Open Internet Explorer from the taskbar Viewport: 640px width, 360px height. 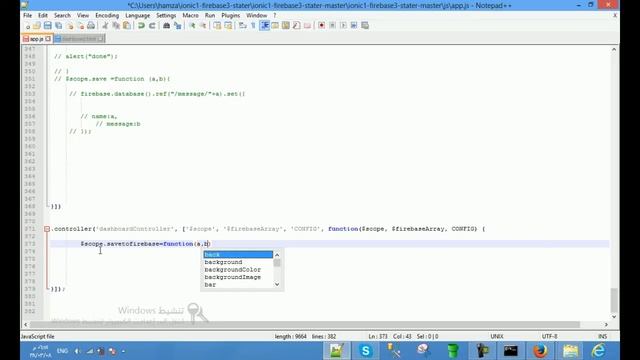(x=598, y=351)
